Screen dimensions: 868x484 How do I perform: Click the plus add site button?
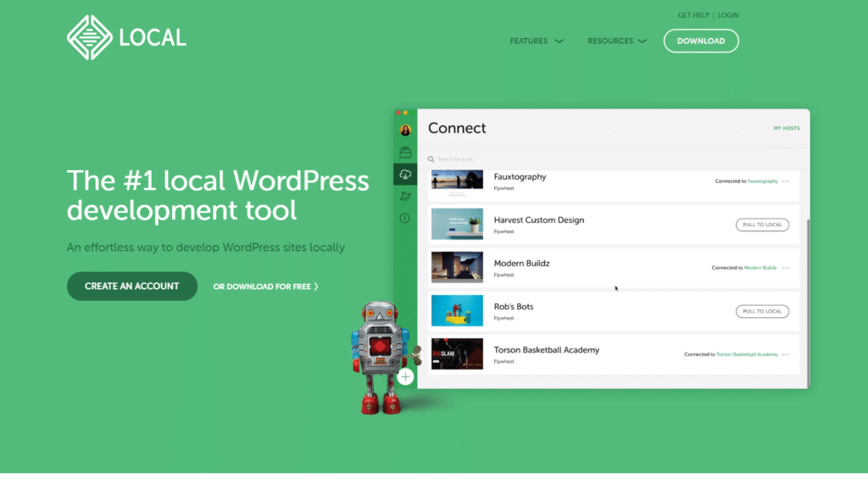(x=405, y=377)
